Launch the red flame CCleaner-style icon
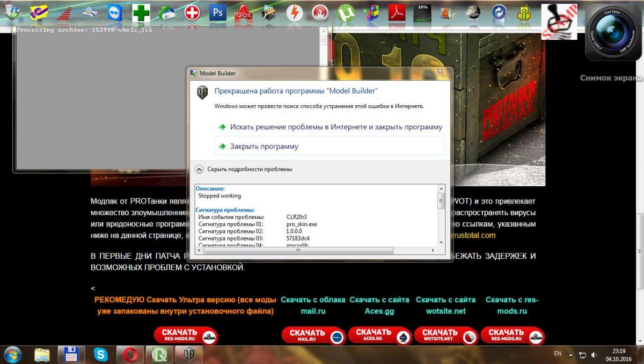 tap(320, 12)
